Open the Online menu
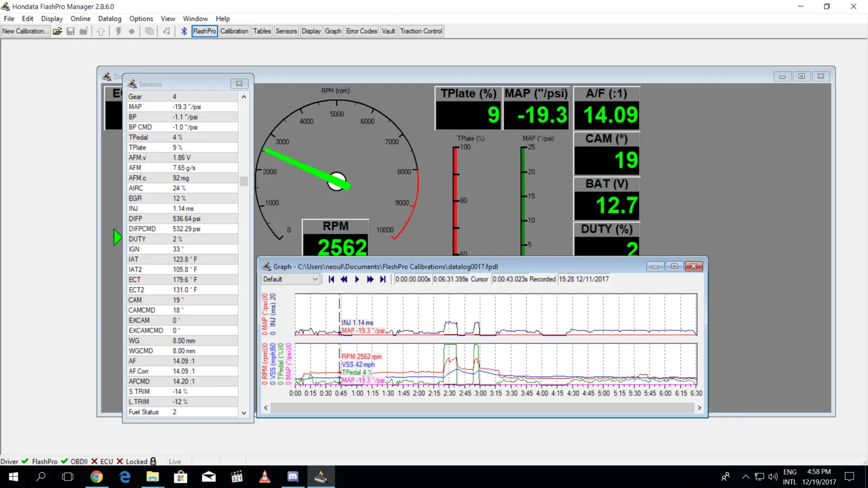Viewport: 868px width, 488px height. [80, 18]
